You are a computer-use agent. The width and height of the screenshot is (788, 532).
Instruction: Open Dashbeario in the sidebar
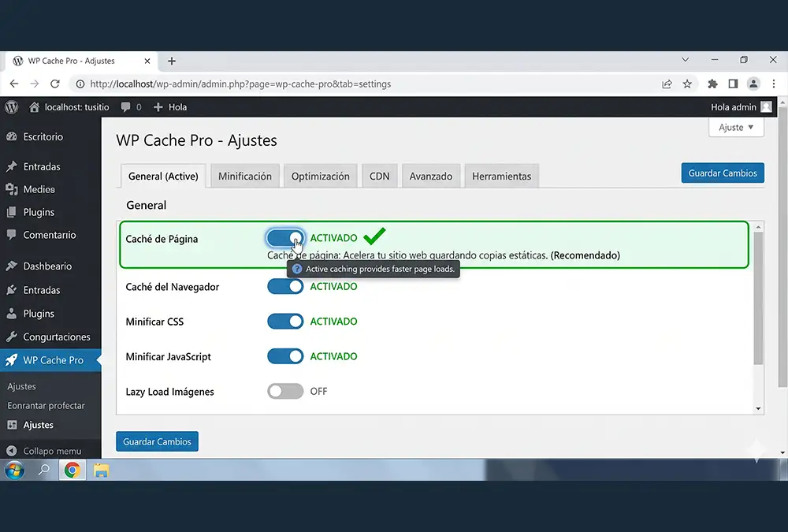47,266
